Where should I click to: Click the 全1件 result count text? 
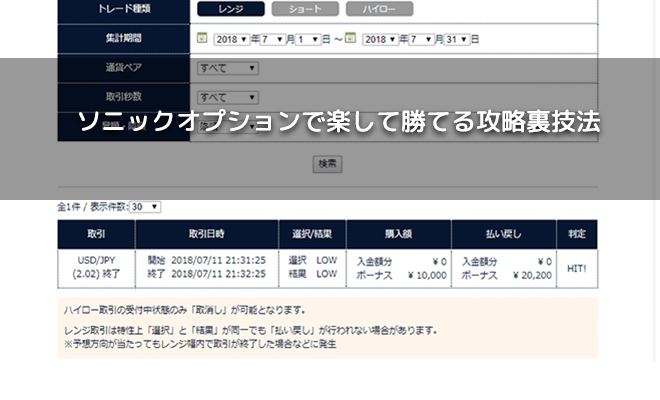(x=68, y=207)
